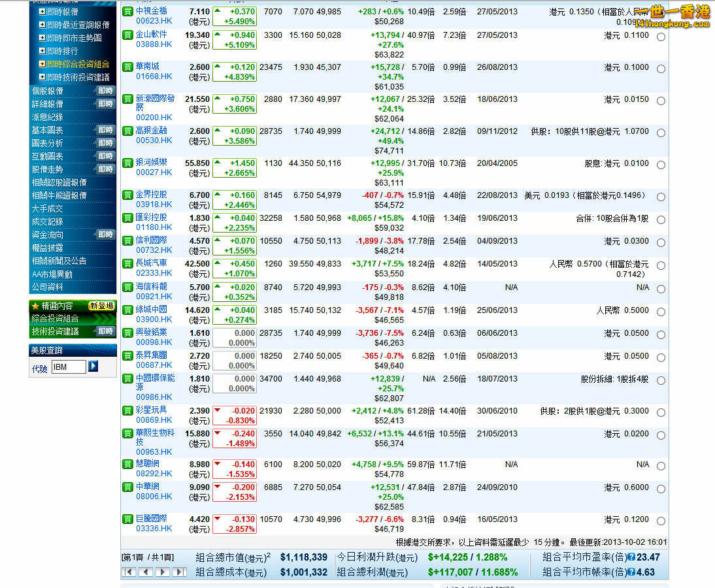Click the buy icon beside 華南城
Viewport: 715px width, 588px height.
pos(127,67)
